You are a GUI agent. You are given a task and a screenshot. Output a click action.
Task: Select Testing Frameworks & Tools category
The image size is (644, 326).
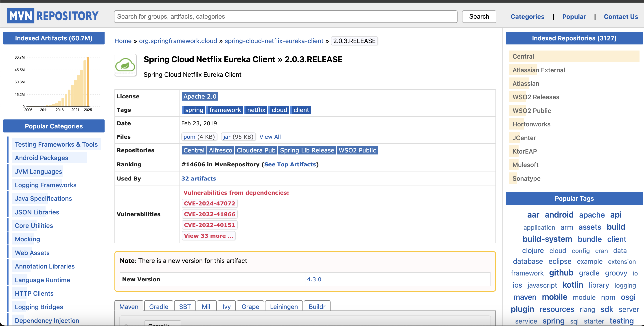tap(56, 144)
